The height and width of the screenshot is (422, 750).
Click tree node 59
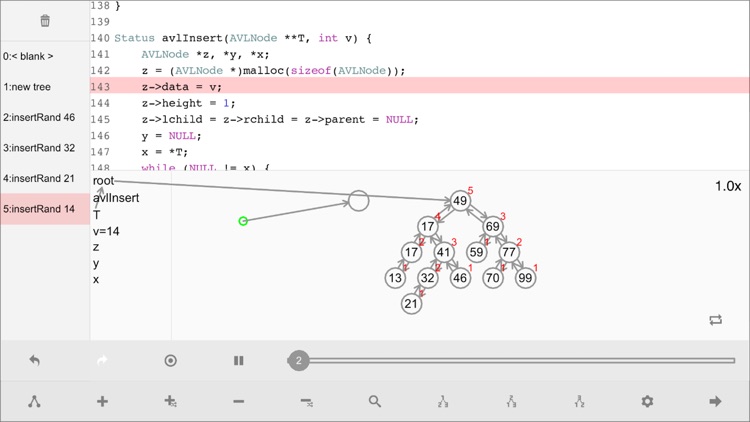click(476, 252)
